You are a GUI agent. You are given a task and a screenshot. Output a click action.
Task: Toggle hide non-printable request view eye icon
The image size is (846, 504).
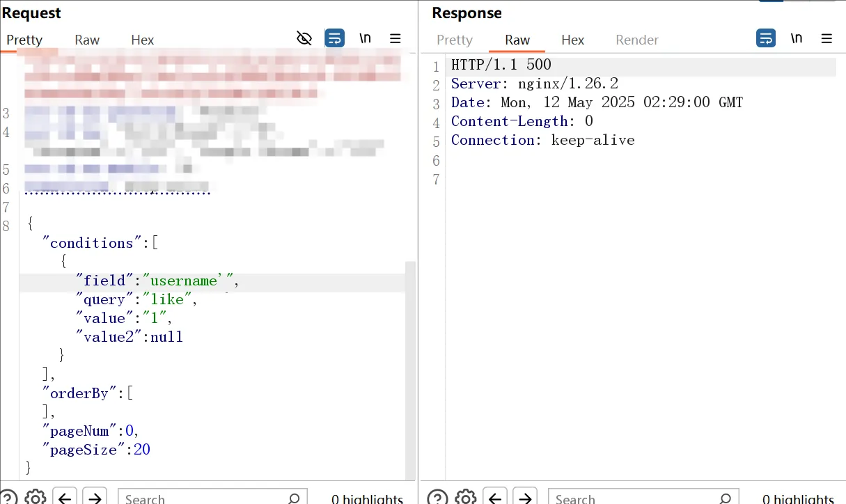pos(304,38)
